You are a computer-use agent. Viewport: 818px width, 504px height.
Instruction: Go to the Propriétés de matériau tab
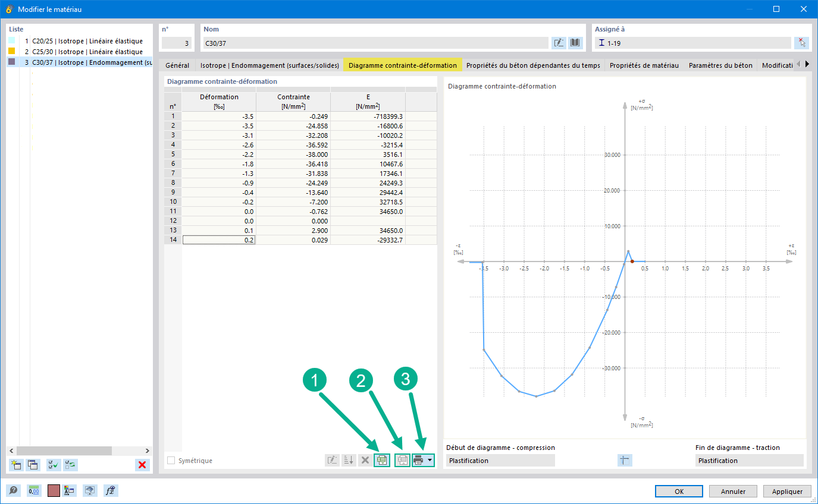644,65
